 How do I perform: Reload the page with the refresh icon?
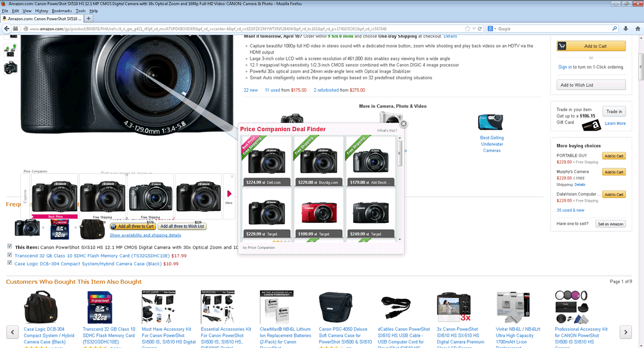[480, 28]
